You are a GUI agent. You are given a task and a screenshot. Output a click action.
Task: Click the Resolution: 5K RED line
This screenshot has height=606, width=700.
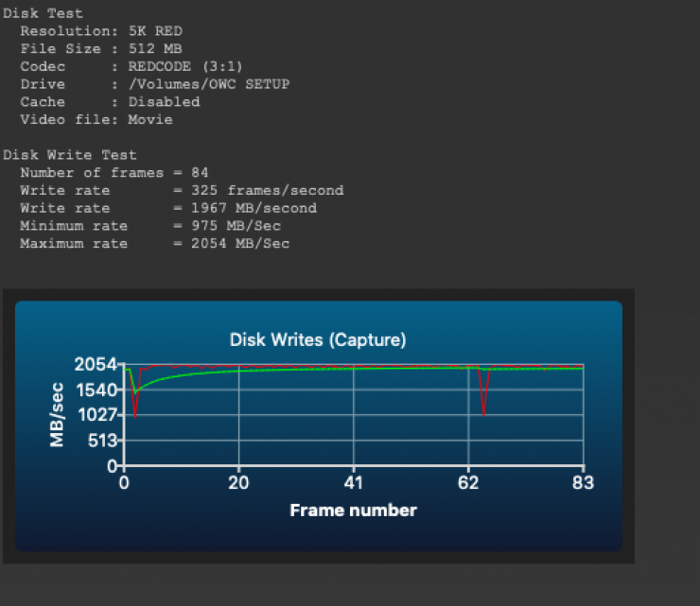[102, 31]
